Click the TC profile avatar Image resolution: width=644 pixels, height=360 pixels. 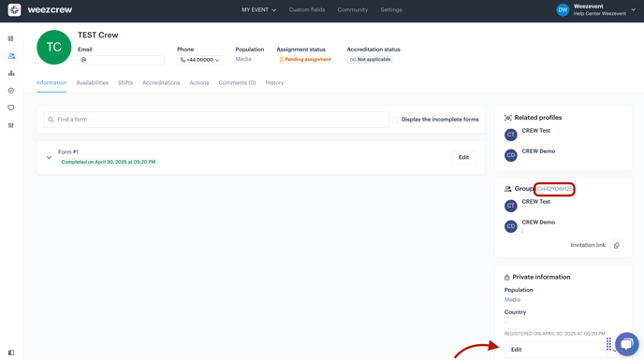point(53,47)
